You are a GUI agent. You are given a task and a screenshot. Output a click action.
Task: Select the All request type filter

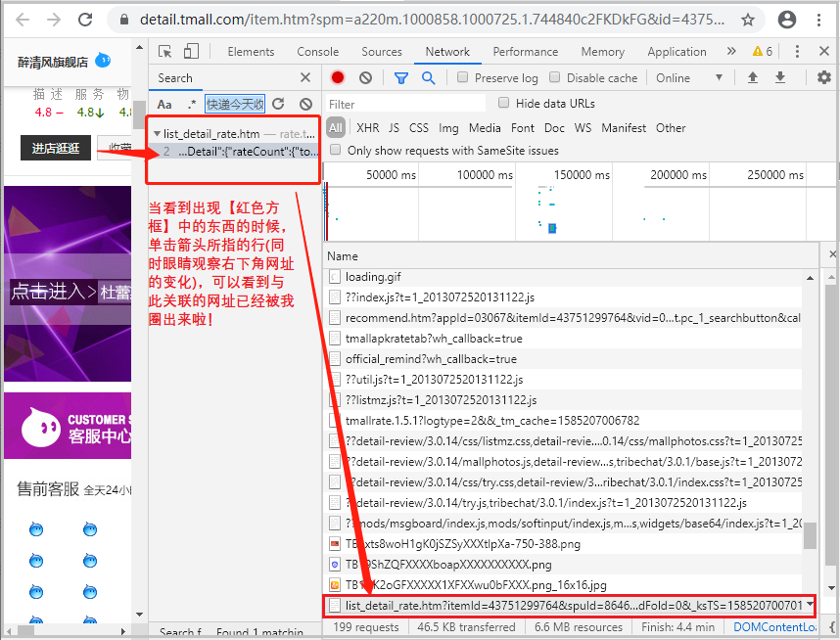coord(336,128)
